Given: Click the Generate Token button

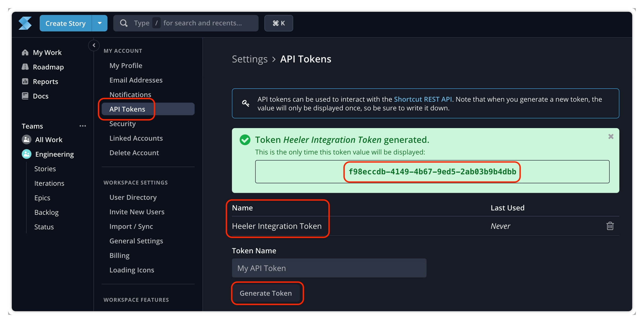Looking at the screenshot, I should (x=266, y=293).
